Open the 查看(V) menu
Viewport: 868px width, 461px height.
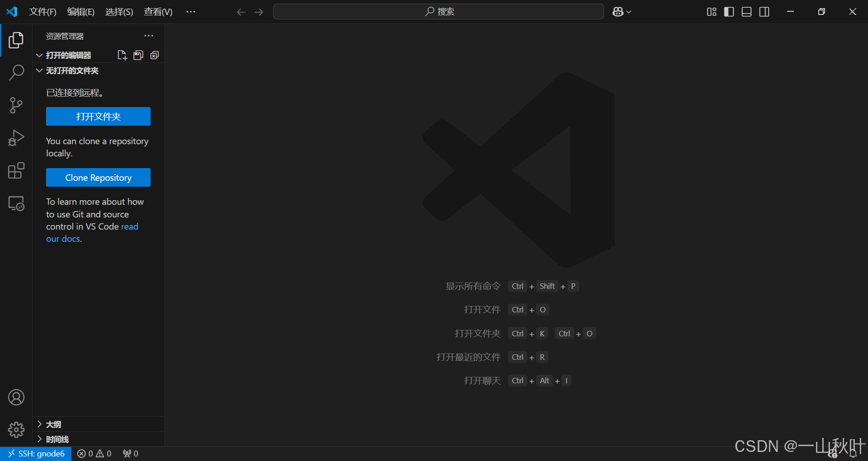tap(158, 12)
